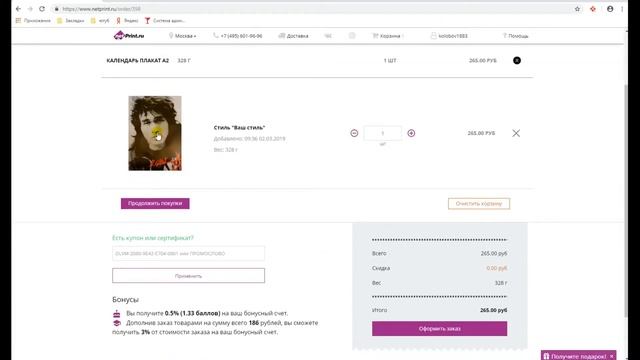Image resolution: width=640 pixels, height=360 pixels.
Task: Click the quantity input field
Action: coord(382,133)
